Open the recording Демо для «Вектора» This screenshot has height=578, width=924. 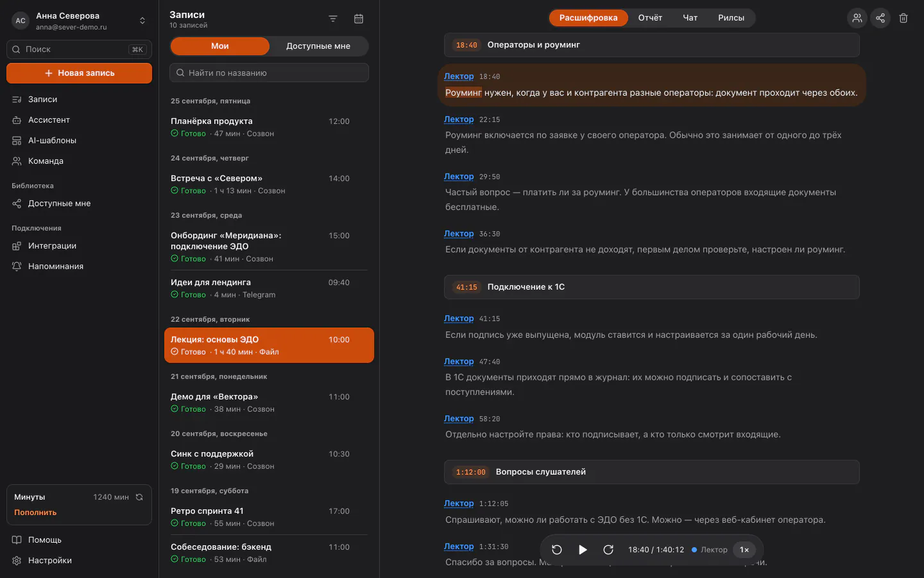(269, 403)
